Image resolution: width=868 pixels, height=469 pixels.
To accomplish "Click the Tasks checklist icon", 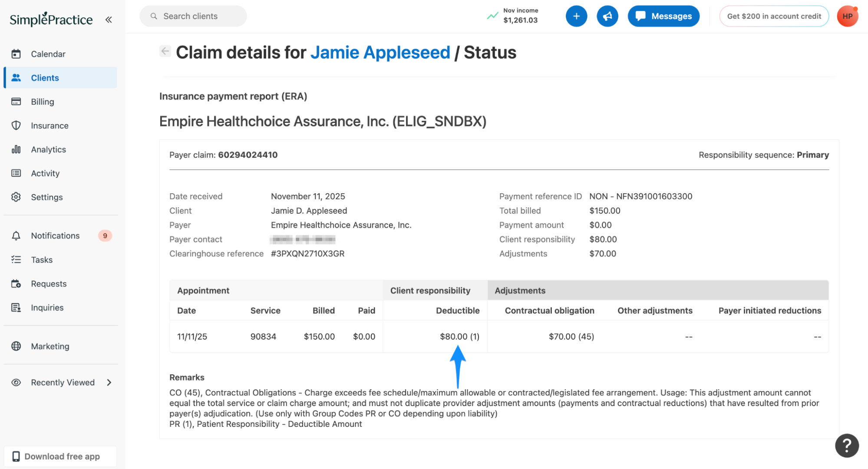I will (16, 260).
